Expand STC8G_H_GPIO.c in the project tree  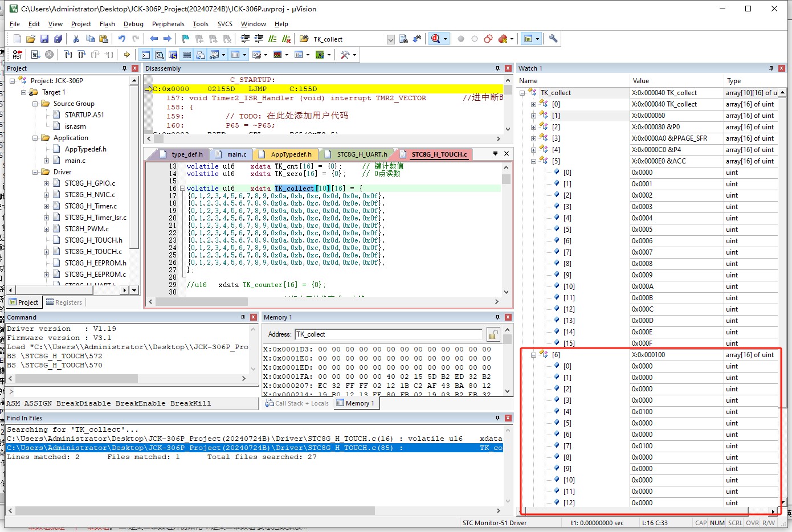(47, 183)
